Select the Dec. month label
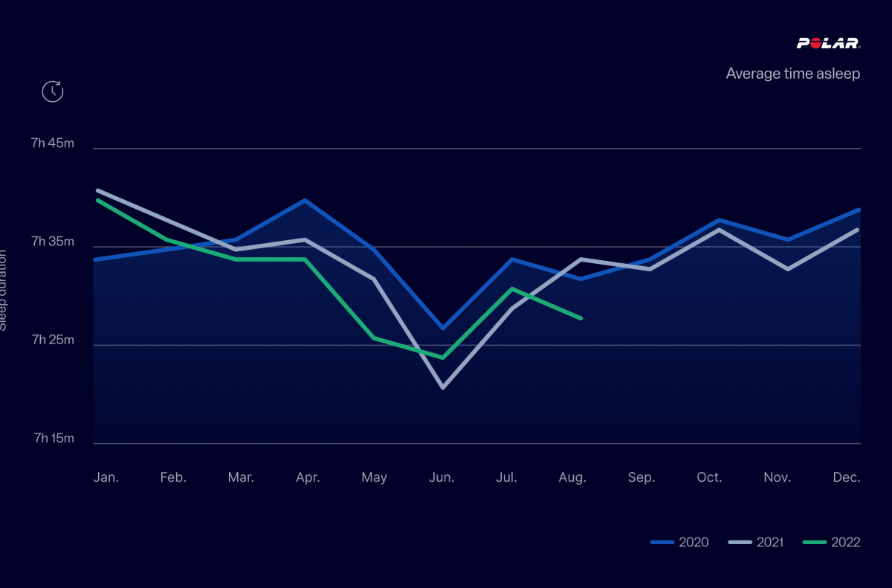Screen dimensions: 892x588 point(846,477)
